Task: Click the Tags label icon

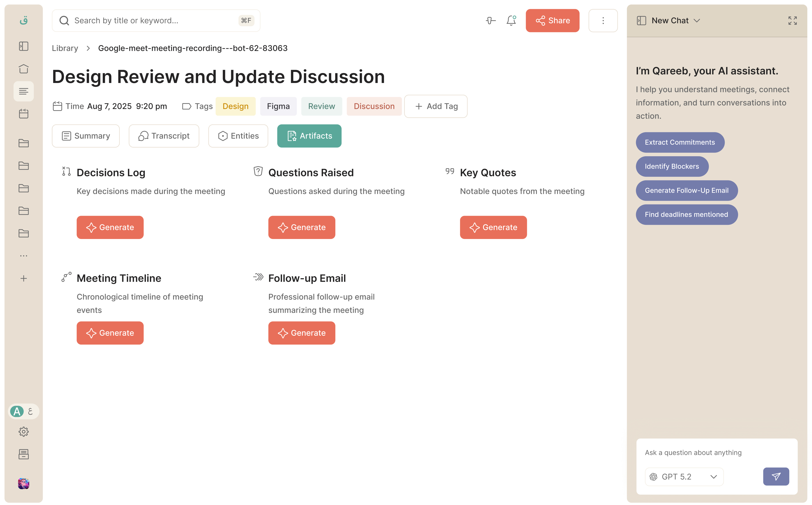Action: (186, 106)
